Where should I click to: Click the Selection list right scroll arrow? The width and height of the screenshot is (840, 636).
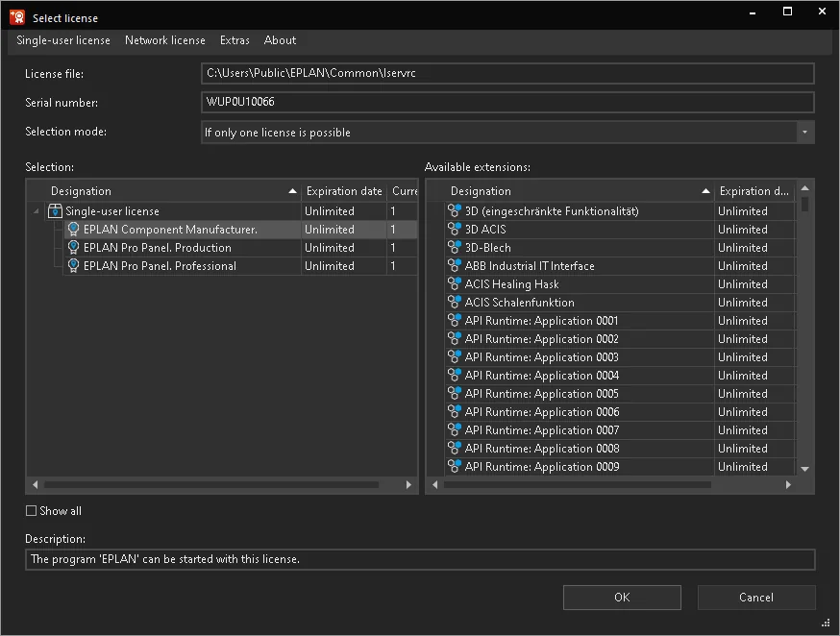[x=408, y=484]
